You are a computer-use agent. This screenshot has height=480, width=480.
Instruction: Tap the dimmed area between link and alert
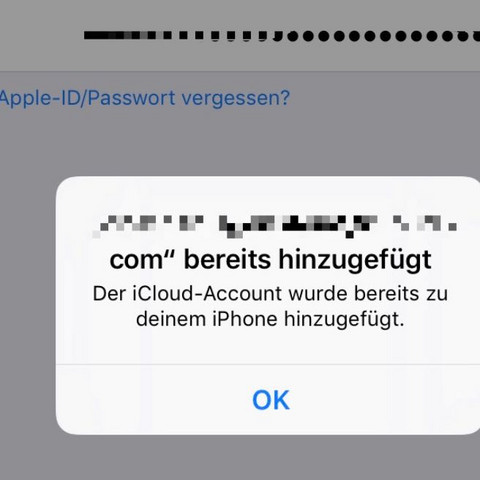pyautogui.click(x=240, y=143)
